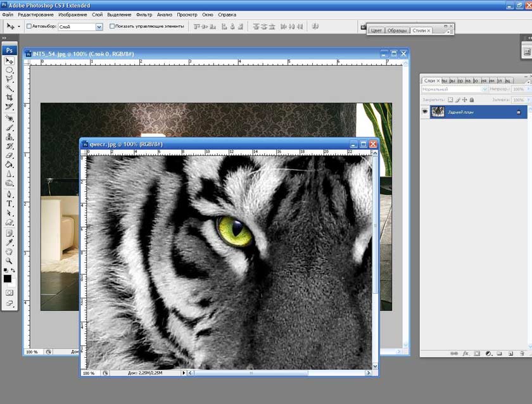Select the Crop tool

point(9,98)
